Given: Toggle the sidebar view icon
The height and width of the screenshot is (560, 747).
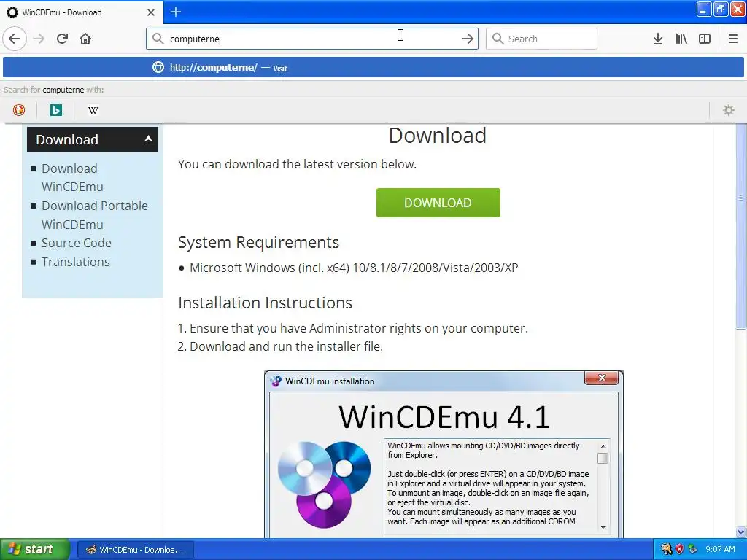Looking at the screenshot, I should (x=705, y=39).
